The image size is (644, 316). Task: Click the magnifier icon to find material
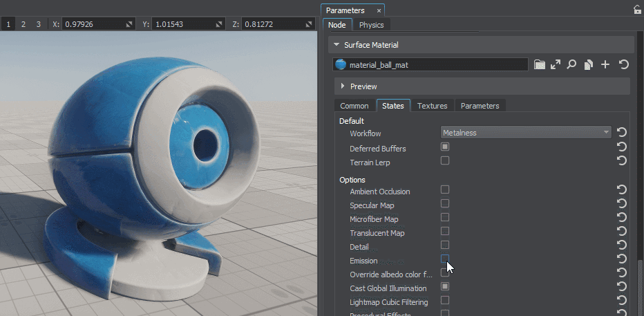pyautogui.click(x=571, y=64)
